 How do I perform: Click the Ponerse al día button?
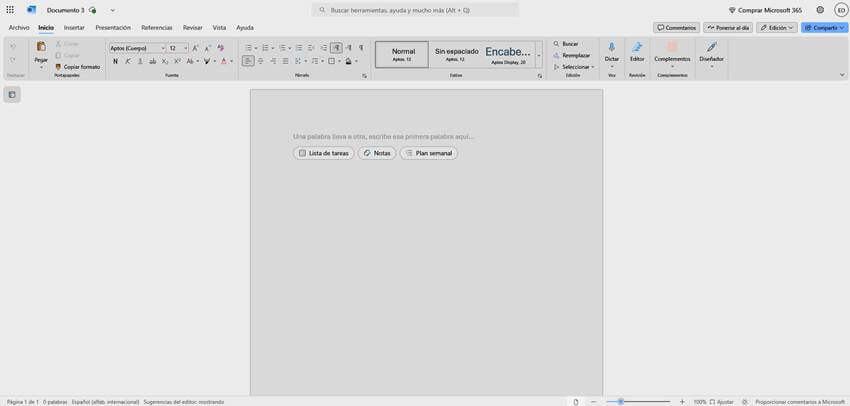pyautogui.click(x=728, y=28)
